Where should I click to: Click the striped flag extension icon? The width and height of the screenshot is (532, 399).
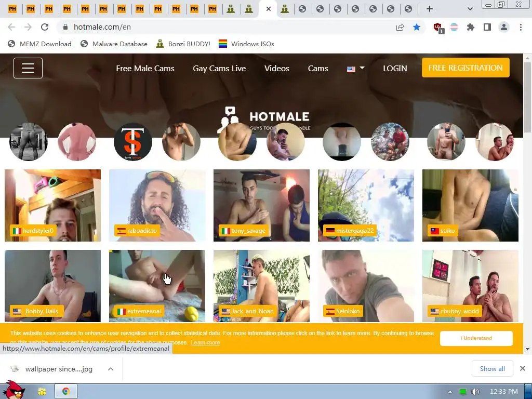click(x=454, y=27)
